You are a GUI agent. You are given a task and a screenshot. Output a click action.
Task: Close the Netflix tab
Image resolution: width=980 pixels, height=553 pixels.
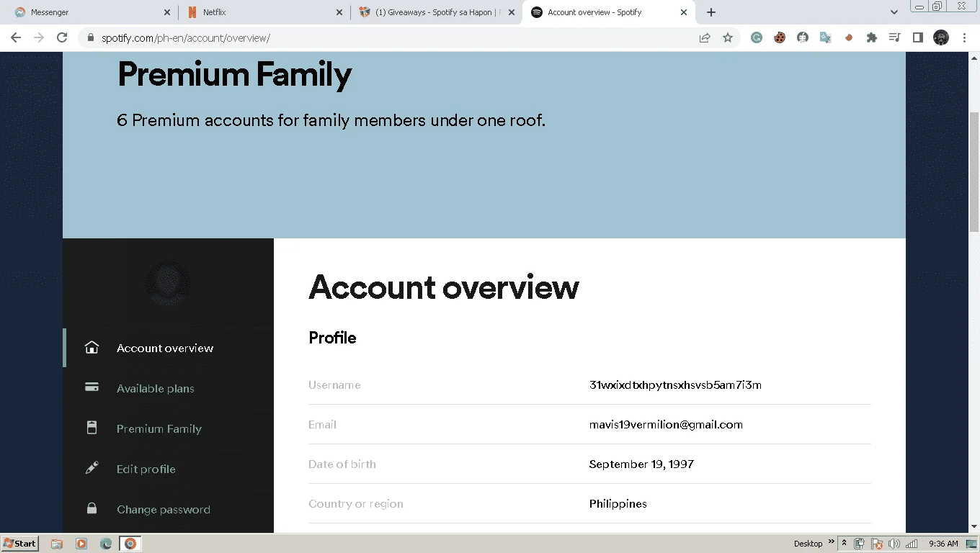coord(339,12)
